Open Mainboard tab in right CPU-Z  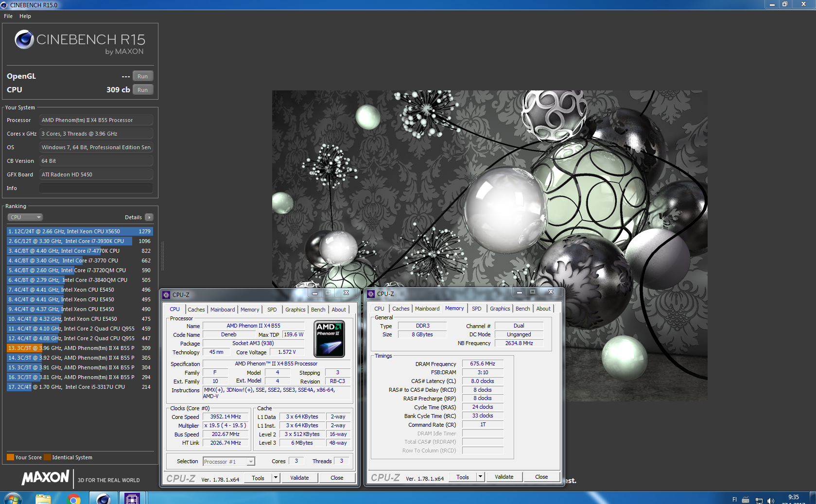coord(427,309)
